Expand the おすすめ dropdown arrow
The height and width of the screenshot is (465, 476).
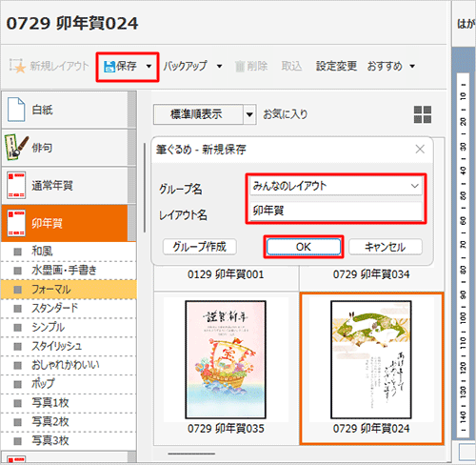(412, 67)
